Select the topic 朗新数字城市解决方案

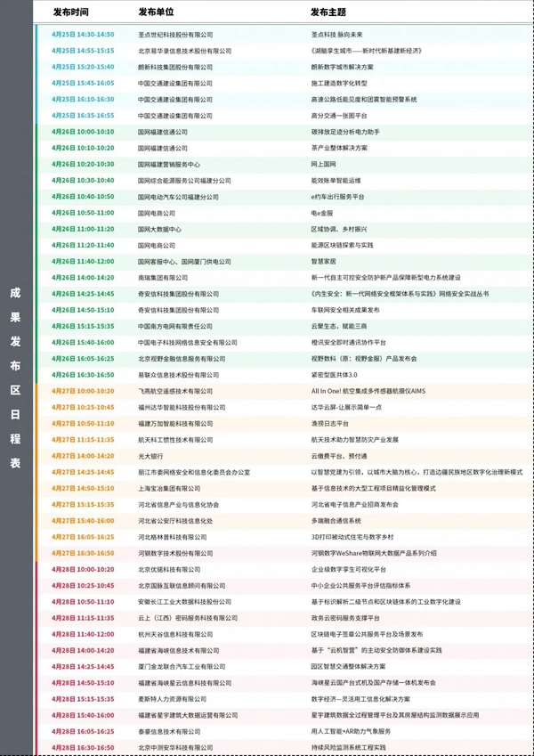(x=344, y=67)
